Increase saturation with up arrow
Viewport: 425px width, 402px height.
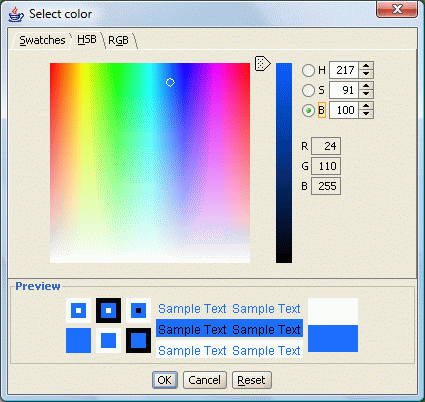tap(366, 86)
